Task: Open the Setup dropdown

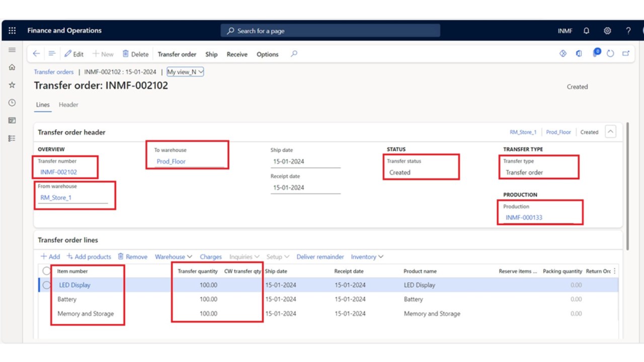Action: (x=278, y=256)
